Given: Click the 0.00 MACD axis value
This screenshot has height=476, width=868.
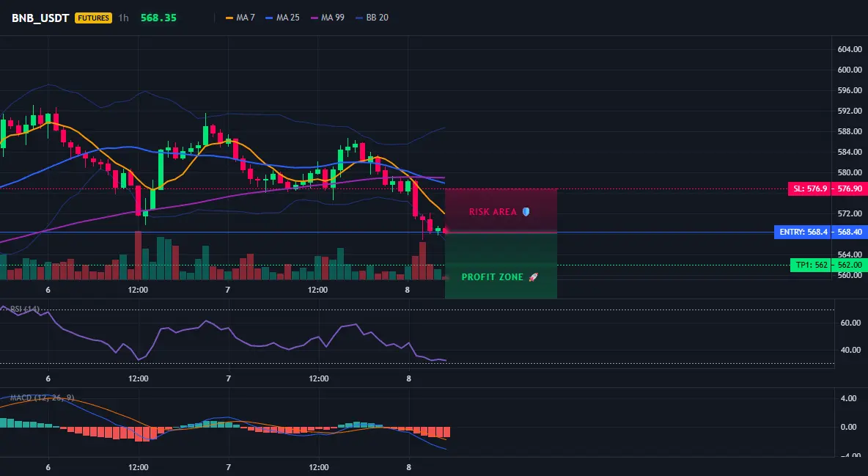Looking at the screenshot, I should point(849,428).
